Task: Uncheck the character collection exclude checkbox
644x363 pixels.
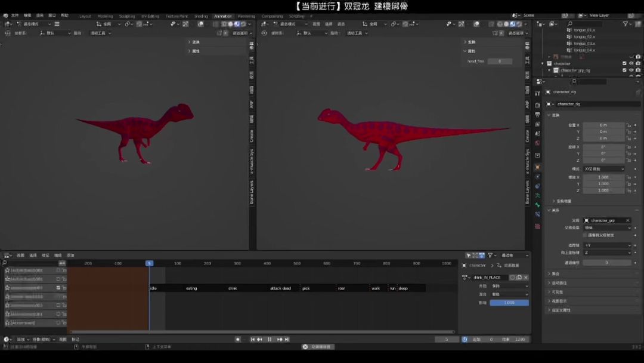Action: click(624, 63)
